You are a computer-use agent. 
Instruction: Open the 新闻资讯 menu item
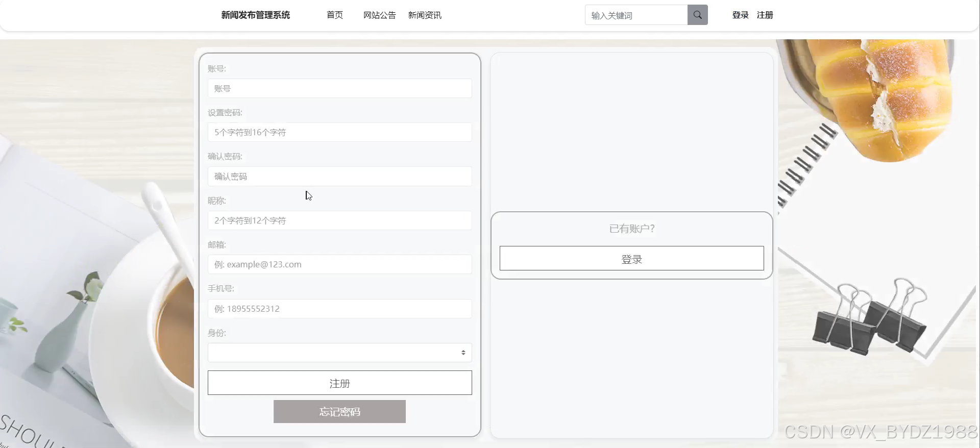point(425,15)
